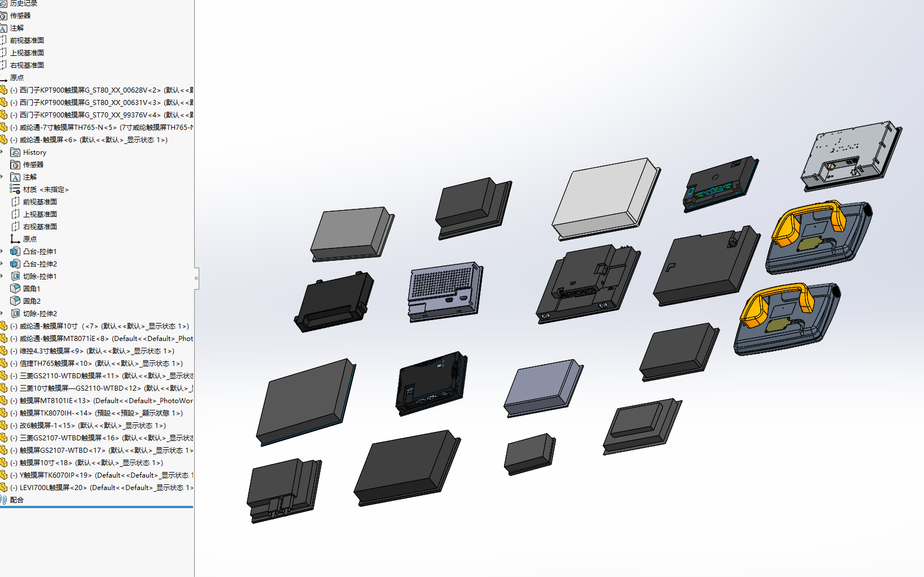Select the 圆角2 fillet feature icon
The height and width of the screenshot is (577, 924).
pos(16,301)
